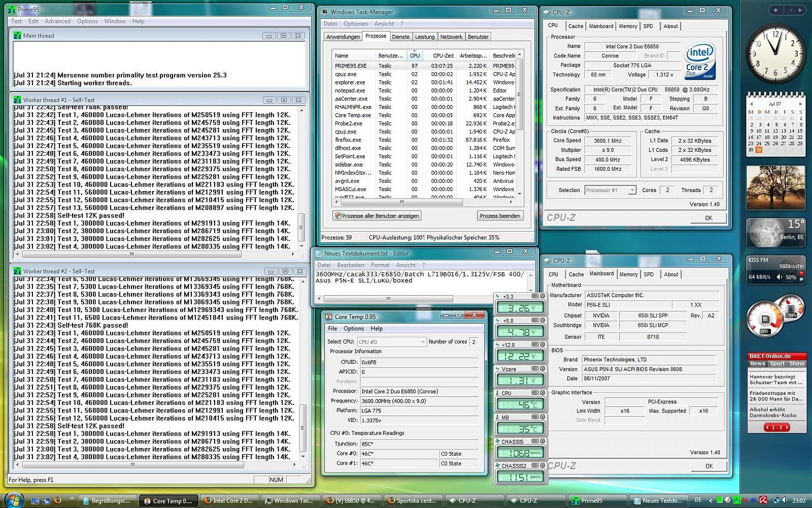Open Optionen menu in Task Manager

click(355, 23)
